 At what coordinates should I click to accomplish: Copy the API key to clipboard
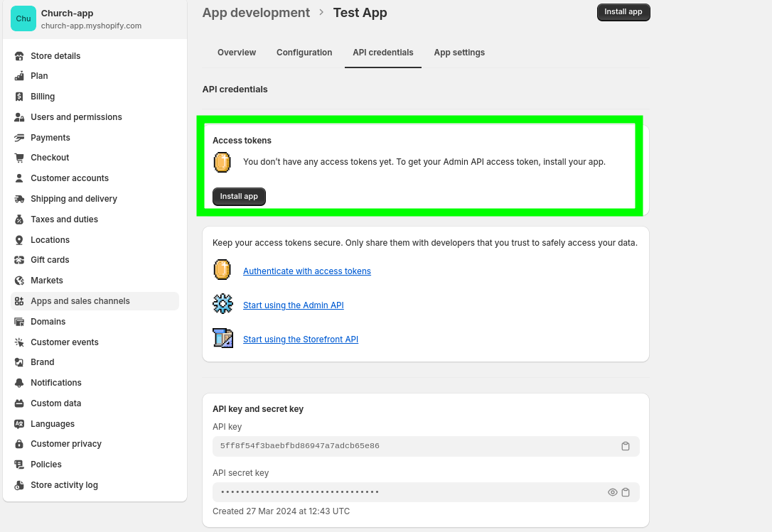[x=626, y=446]
